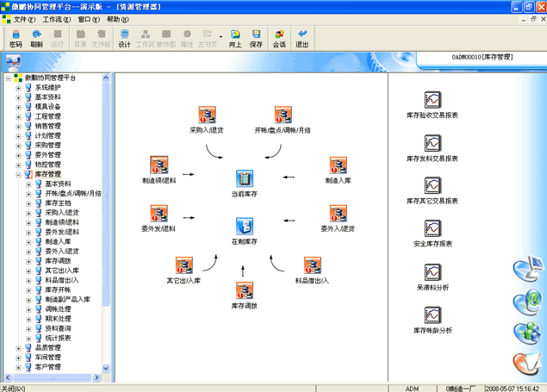Open the 呆滞料分析 report icon
This screenshot has width=547, height=392.
click(x=432, y=272)
